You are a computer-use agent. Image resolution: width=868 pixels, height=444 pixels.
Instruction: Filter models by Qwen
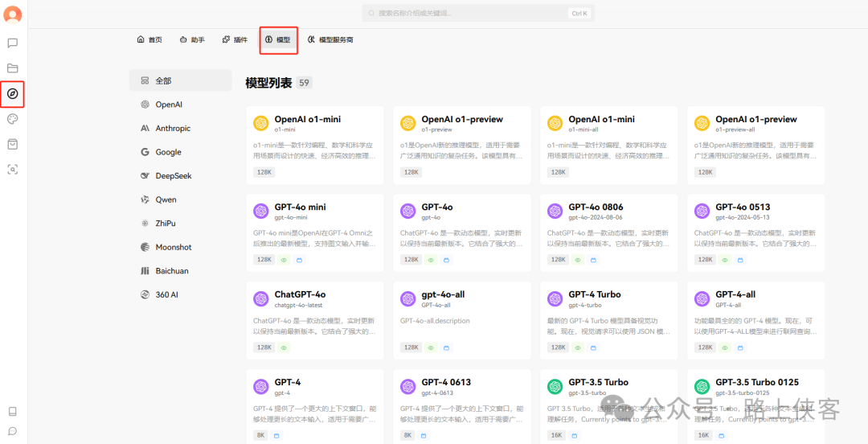181,199
